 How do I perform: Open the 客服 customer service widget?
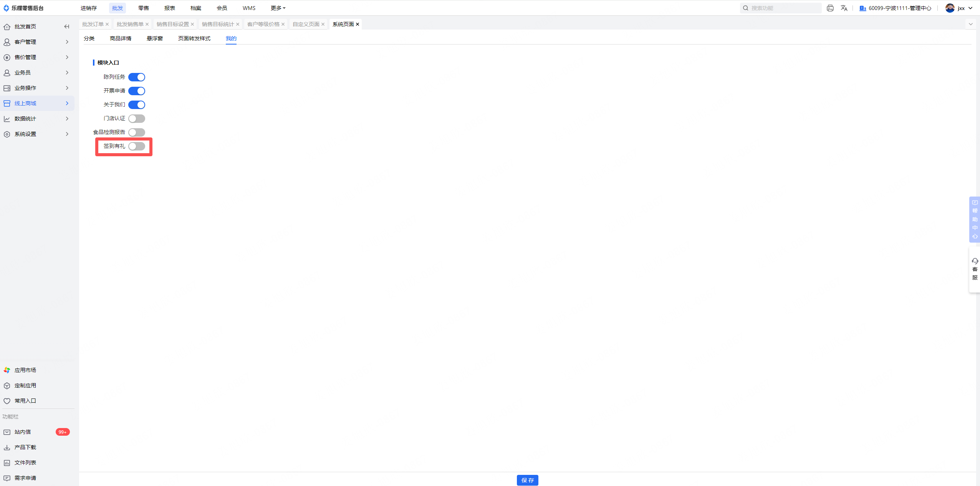pos(975,269)
